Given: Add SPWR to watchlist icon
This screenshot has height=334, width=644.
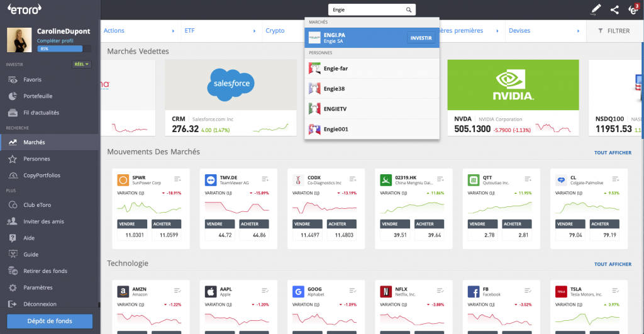Looking at the screenshot, I should [177, 179].
